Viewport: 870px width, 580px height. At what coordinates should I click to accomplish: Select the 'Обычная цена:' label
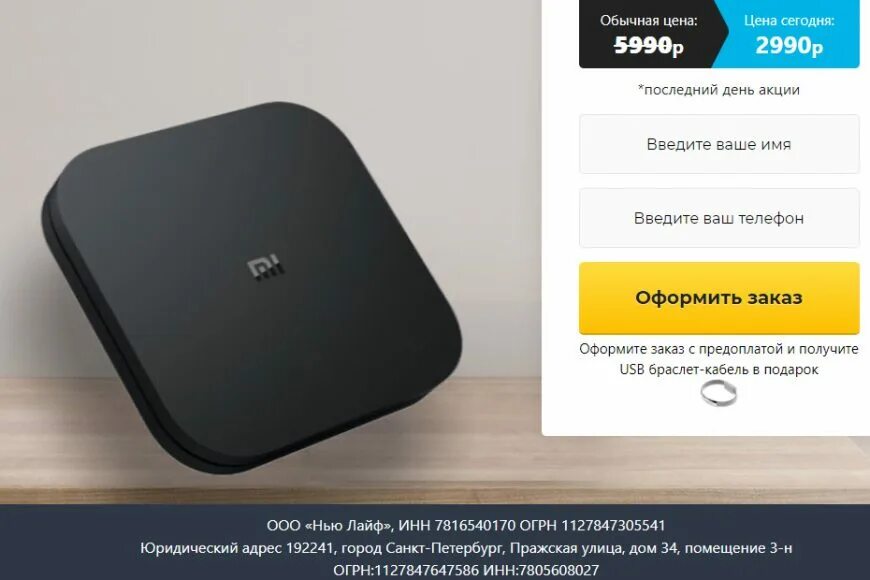(649, 21)
